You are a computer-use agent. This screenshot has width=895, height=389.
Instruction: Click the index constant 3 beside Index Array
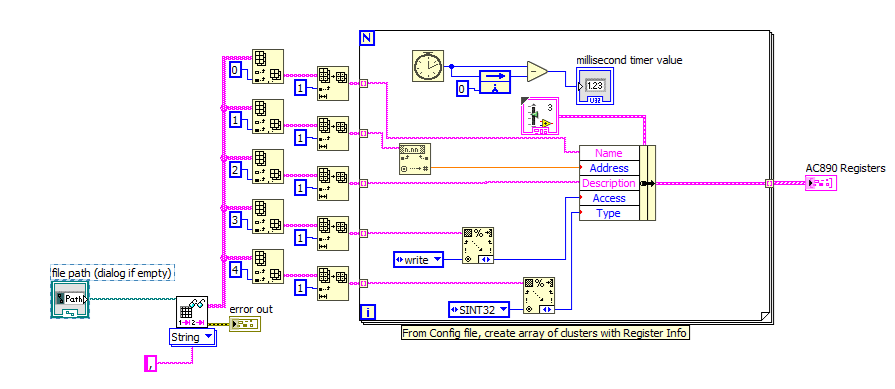click(235, 221)
